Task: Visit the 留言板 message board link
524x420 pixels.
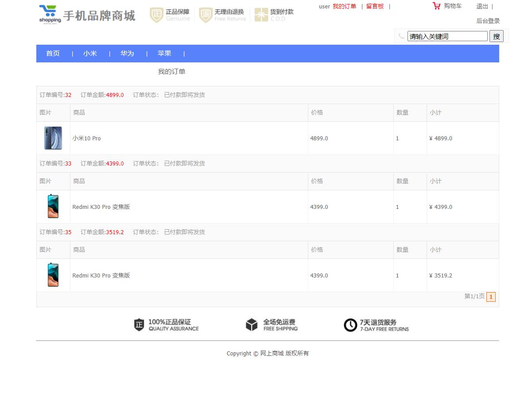Action: pos(374,6)
